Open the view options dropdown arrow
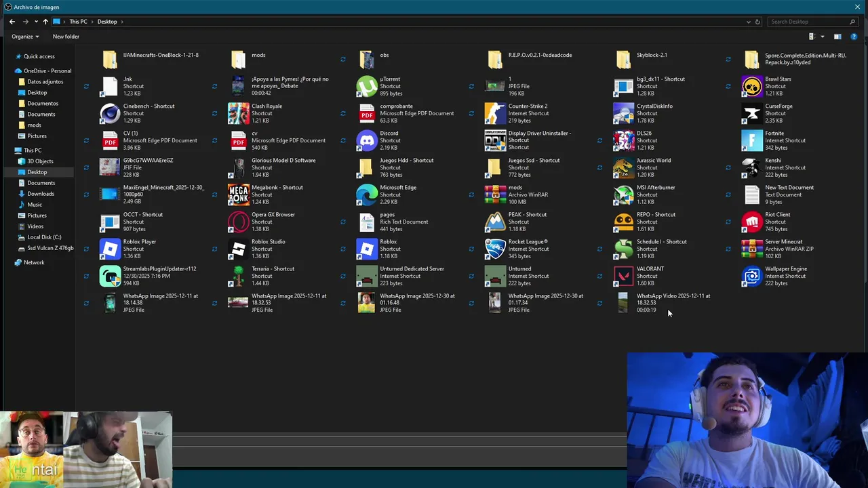 pos(823,37)
